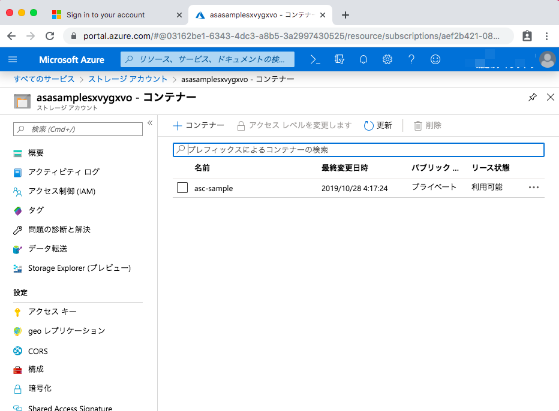The height and width of the screenshot is (411, 559).
Task: Open the browser profile icon
Action: click(x=527, y=36)
